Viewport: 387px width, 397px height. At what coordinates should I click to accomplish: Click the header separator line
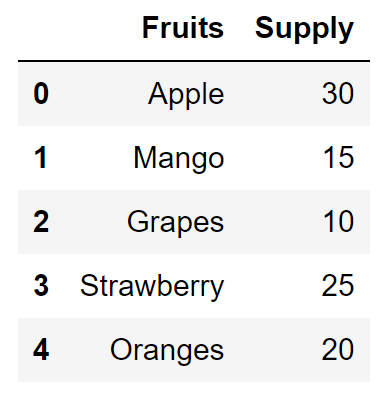194,61
